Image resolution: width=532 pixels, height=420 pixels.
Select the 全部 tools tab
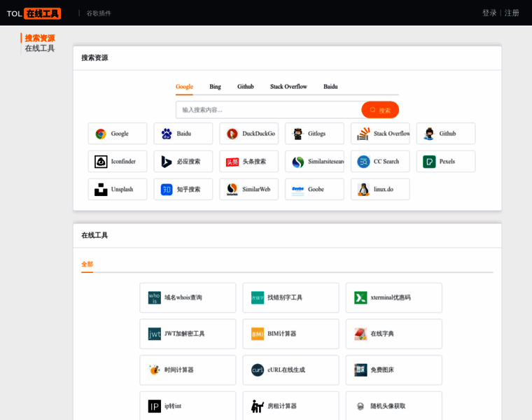87,265
